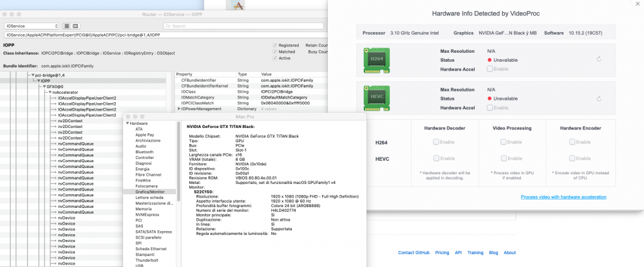The height and width of the screenshot is (267, 644).
Task: Enable H264 Hardware Decoder
Action: point(435,142)
